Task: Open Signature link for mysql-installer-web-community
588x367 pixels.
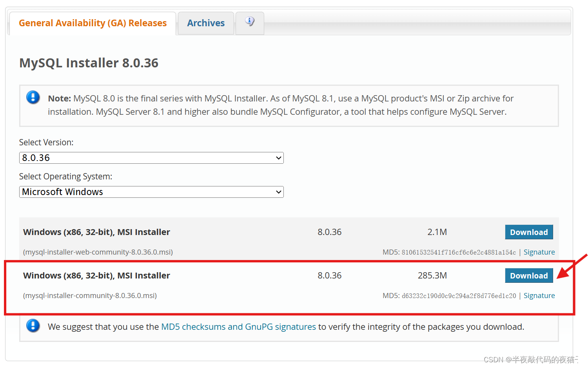Action: 539,252
